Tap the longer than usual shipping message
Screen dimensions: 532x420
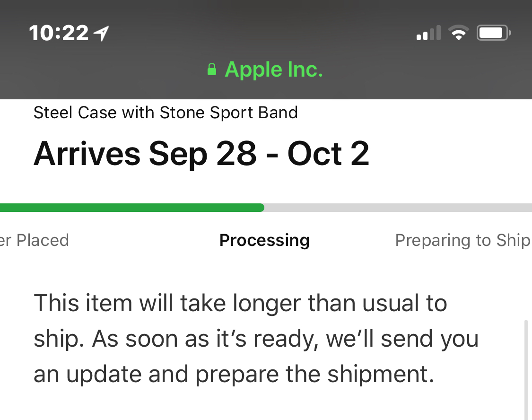click(x=256, y=339)
